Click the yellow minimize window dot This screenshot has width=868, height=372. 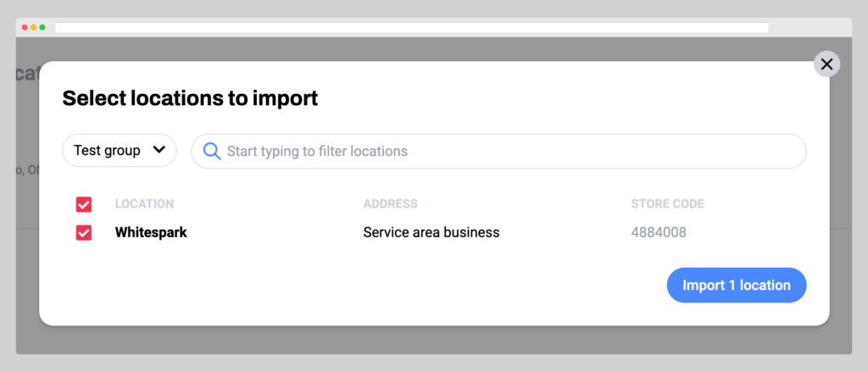[34, 27]
